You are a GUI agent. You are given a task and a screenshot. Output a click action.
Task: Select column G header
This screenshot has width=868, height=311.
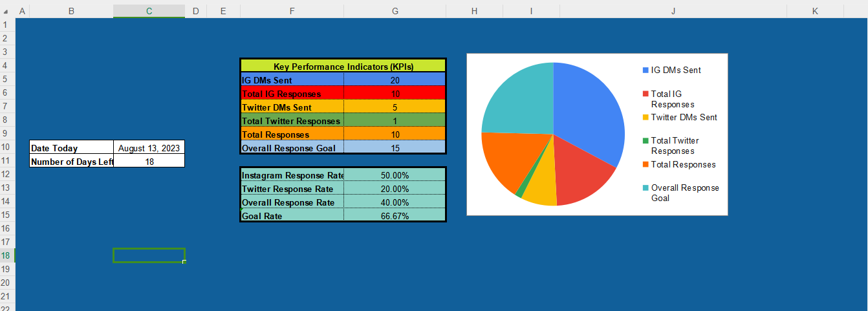pyautogui.click(x=395, y=11)
